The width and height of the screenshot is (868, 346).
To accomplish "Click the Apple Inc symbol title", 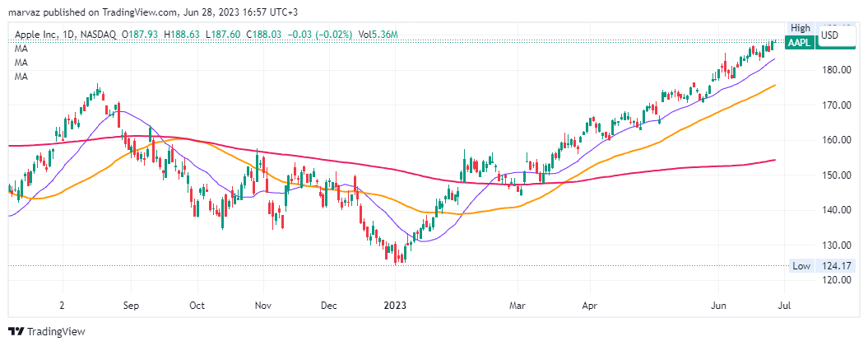I will (35, 35).
